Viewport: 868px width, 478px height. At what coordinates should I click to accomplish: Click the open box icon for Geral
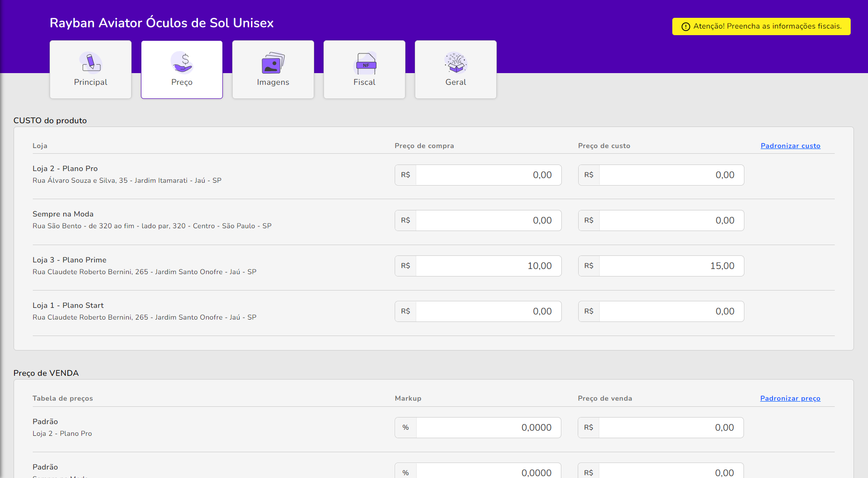click(x=456, y=63)
